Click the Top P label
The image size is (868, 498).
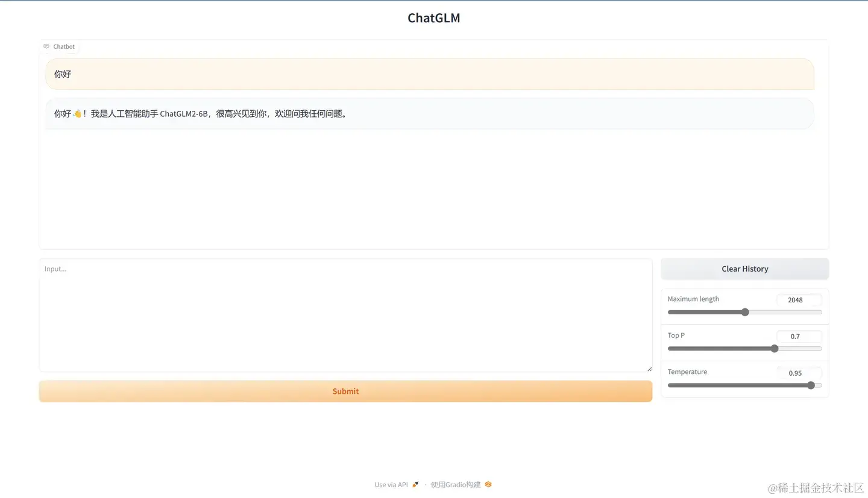(676, 335)
